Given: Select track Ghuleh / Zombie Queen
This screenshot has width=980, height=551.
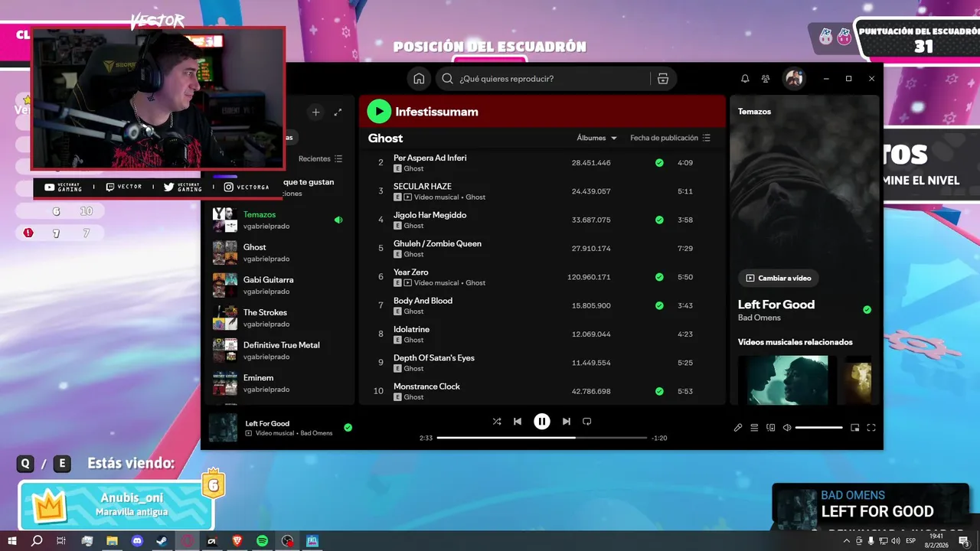Looking at the screenshot, I should coord(541,249).
